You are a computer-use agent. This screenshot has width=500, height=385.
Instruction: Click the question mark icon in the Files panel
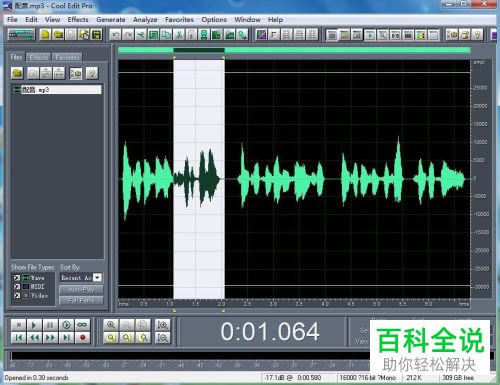[92, 73]
